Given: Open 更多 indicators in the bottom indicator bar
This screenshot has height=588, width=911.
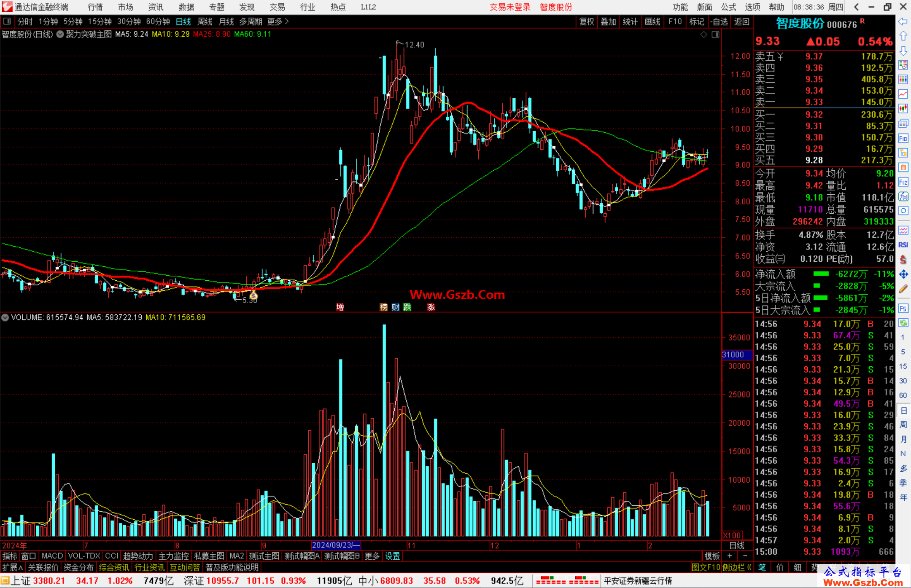Looking at the screenshot, I should pyautogui.click(x=372, y=556).
